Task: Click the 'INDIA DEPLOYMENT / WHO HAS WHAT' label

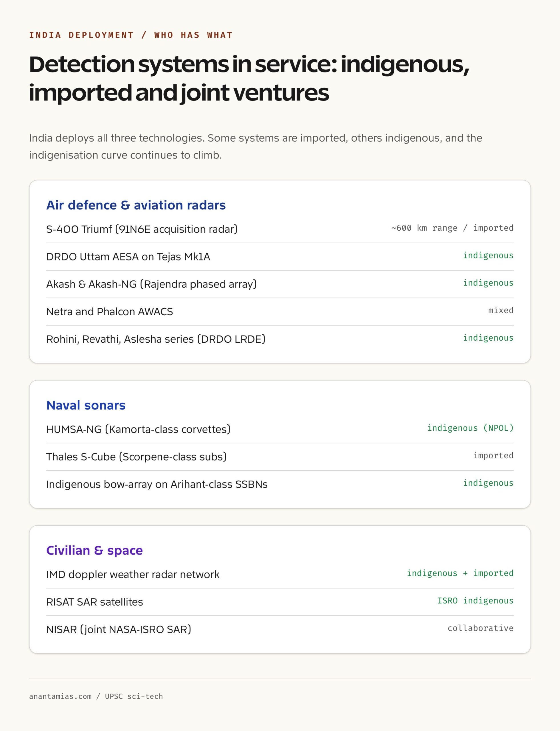Action: pyautogui.click(x=131, y=35)
